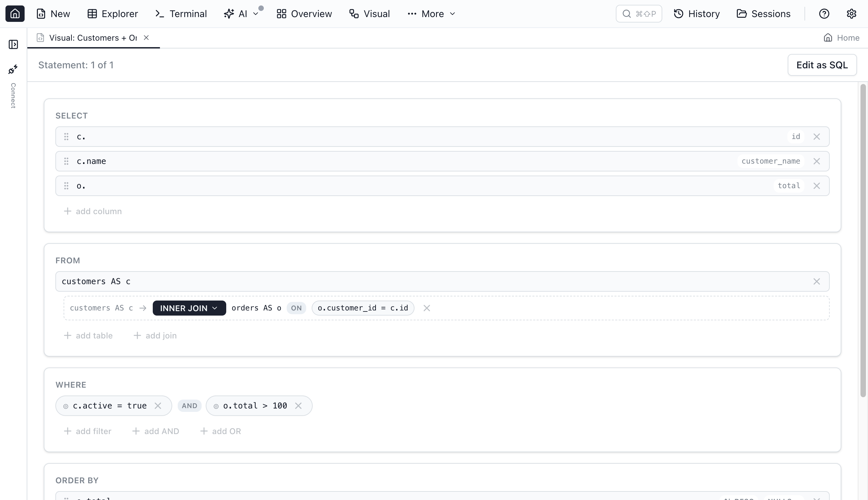Open saved Sessions
868x500 pixels.
763,14
